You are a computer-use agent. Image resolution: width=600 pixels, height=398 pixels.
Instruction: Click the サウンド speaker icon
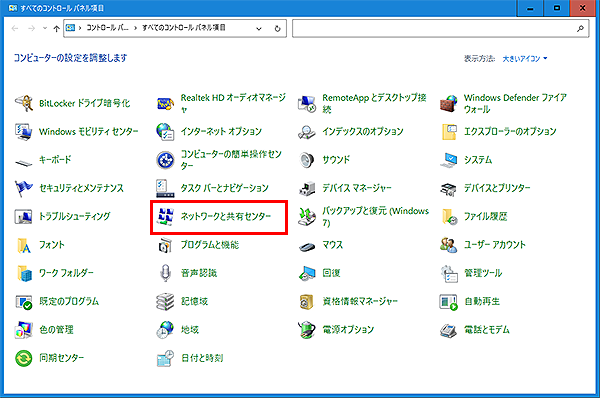click(x=307, y=160)
